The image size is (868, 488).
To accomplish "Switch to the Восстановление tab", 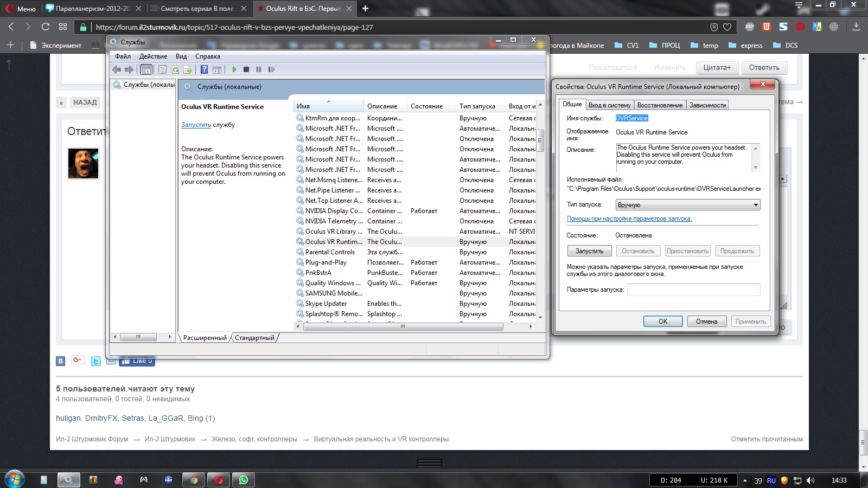I will (660, 105).
